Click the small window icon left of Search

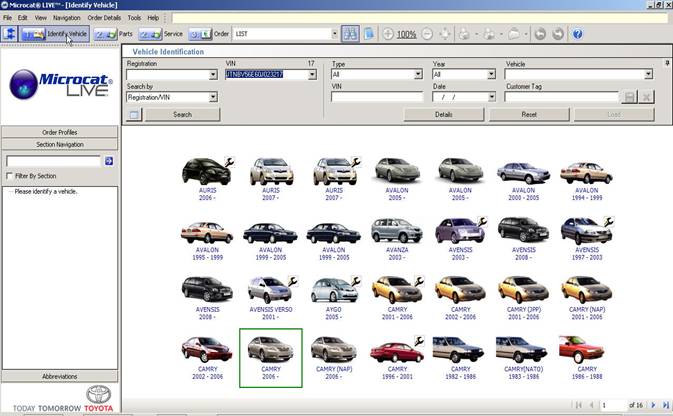134,115
